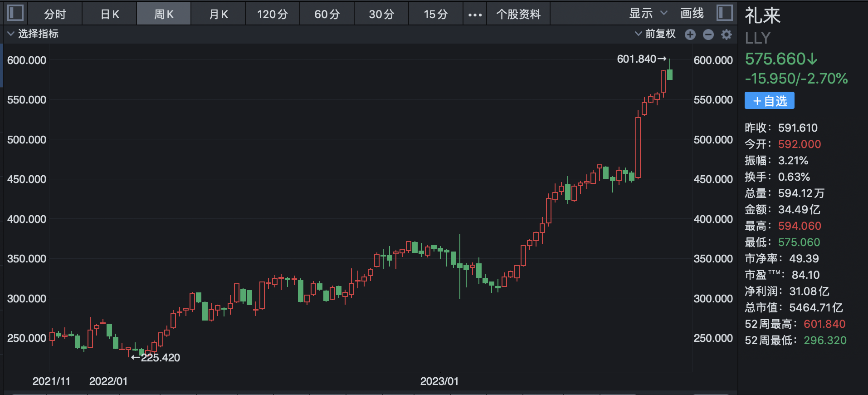Open the 前复权 adjustment dropdown
This screenshot has width=868, height=395.
pyautogui.click(x=655, y=34)
